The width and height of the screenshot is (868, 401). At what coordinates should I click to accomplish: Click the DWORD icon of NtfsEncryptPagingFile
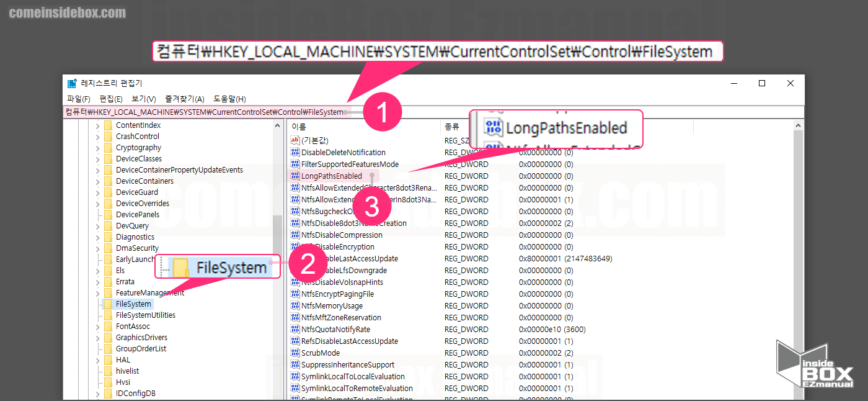tap(295, 294)
